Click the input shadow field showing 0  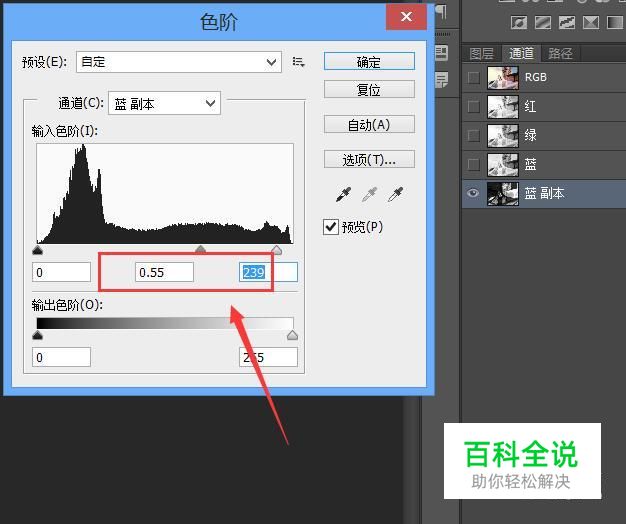point(61,272)
